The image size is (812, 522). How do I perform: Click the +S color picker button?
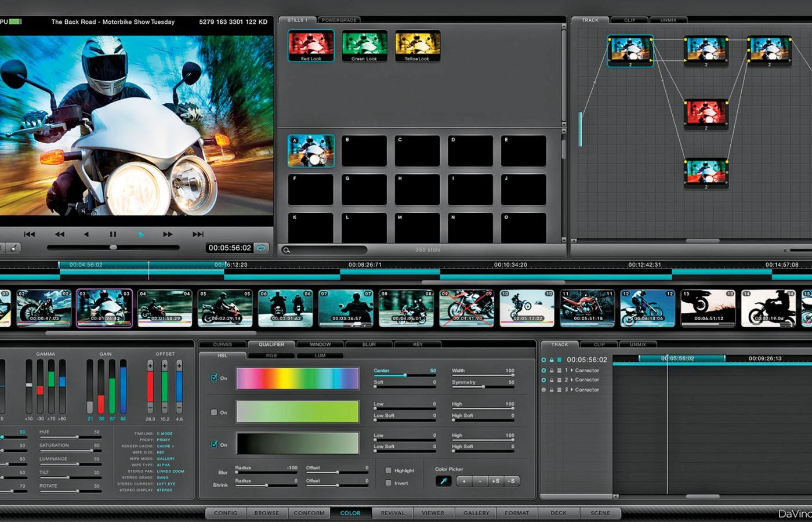pos(495,481)
